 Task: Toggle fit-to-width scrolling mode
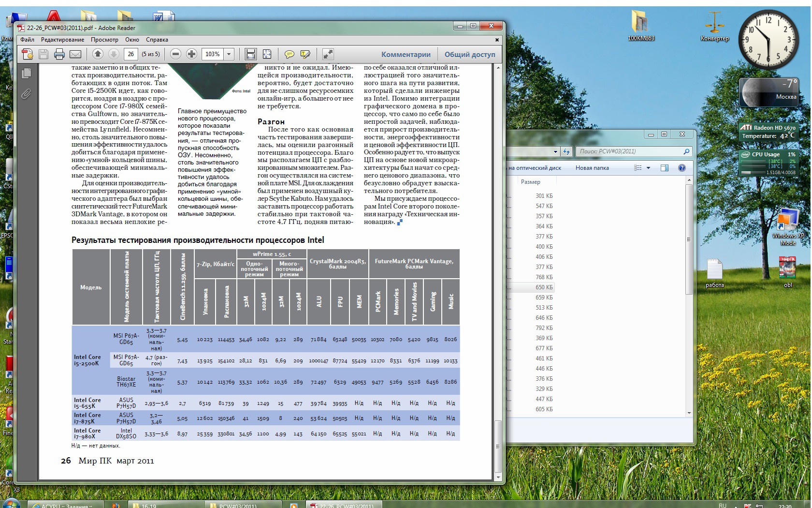(x=250, y=54)
